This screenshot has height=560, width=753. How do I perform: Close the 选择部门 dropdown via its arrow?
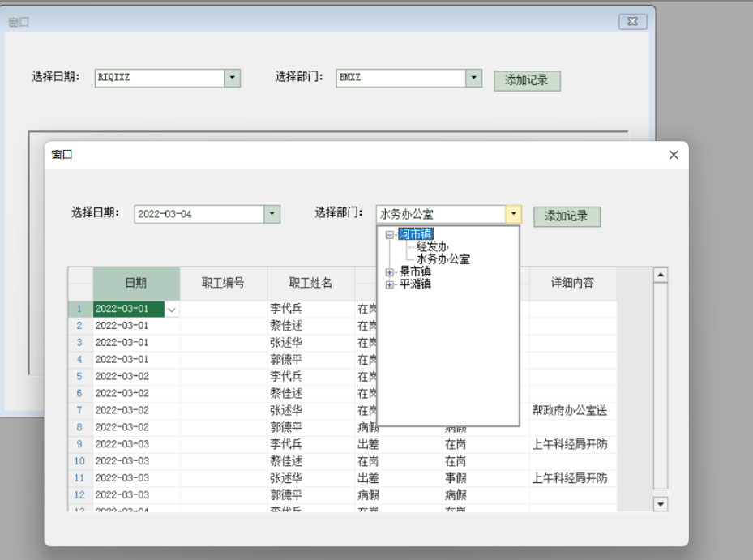(514, 215)
